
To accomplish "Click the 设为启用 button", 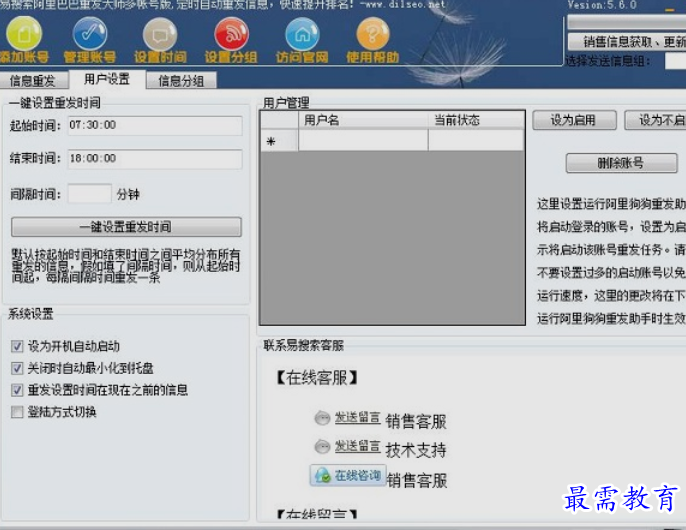I will pyautogui.click(x=574, y=120).
